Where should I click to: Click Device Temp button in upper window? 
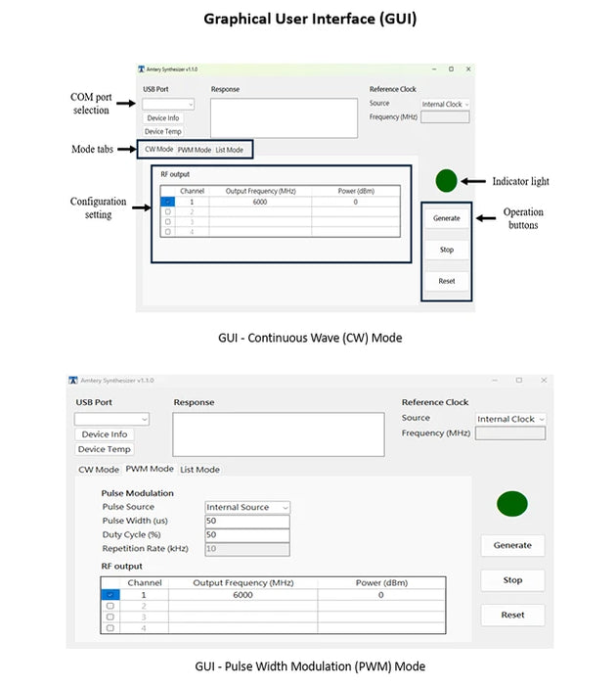click(x=163, y=131)
